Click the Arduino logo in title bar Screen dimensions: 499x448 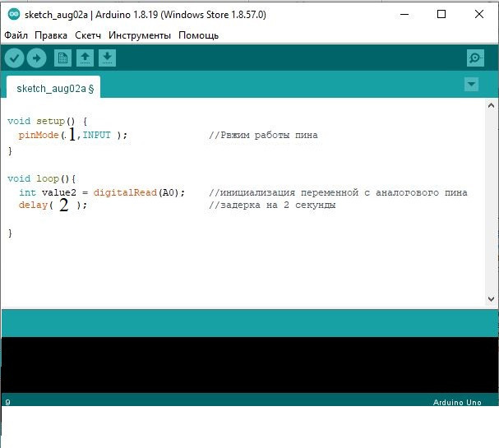[x=14, y=14]
